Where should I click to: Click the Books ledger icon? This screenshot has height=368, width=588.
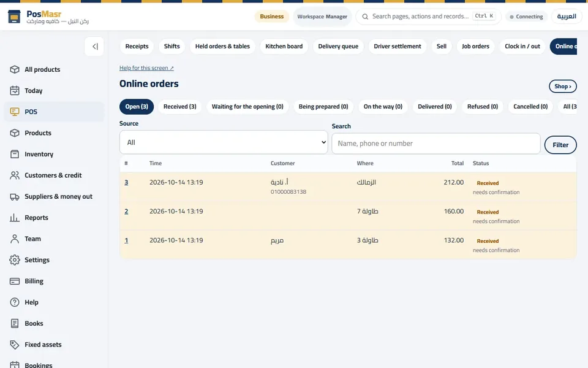click(x=15, y=323)
